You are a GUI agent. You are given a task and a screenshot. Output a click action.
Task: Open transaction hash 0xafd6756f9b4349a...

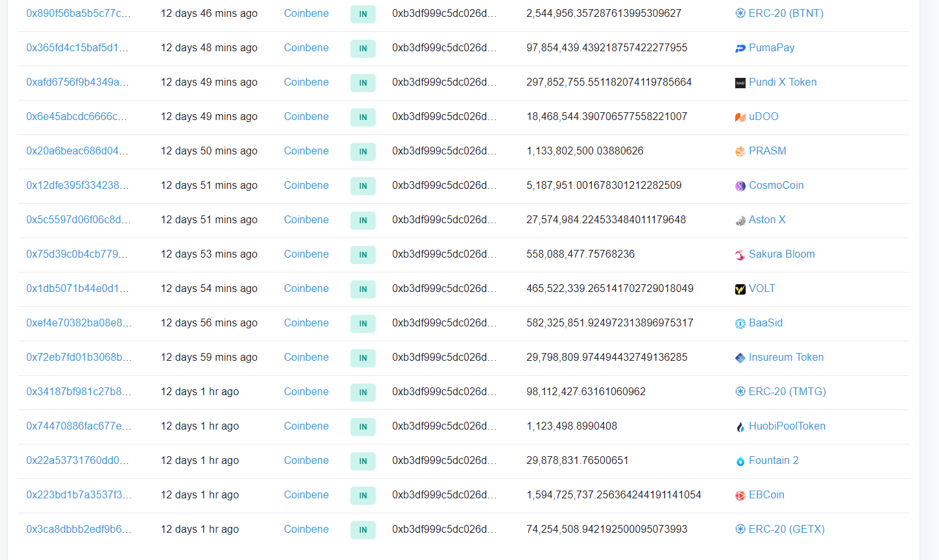coord(78,82)
